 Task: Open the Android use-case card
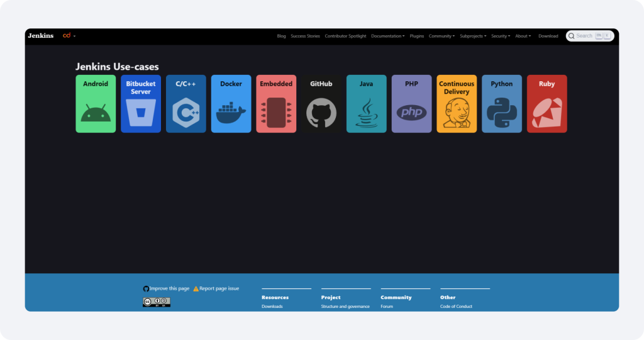click(x=96, y=104)
